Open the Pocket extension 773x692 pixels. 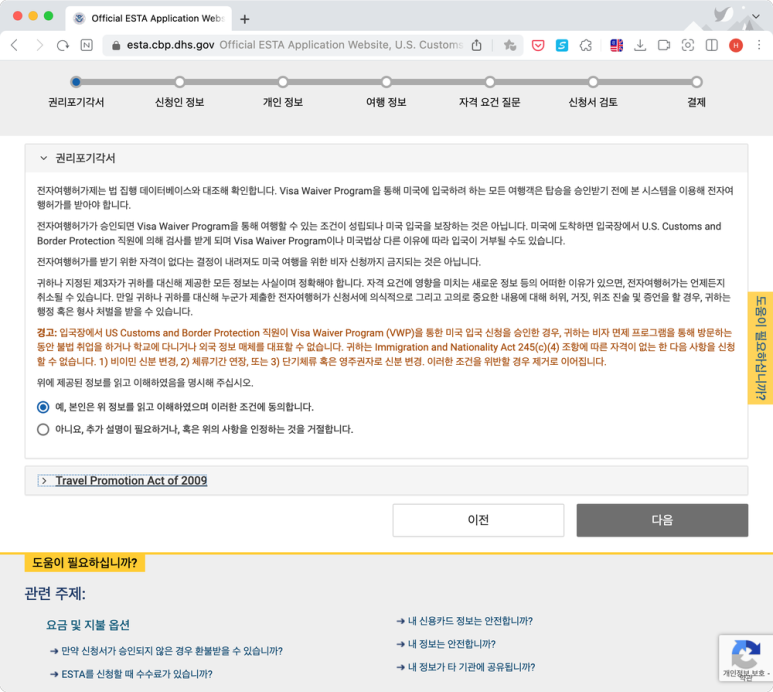(x=538, y=45)
